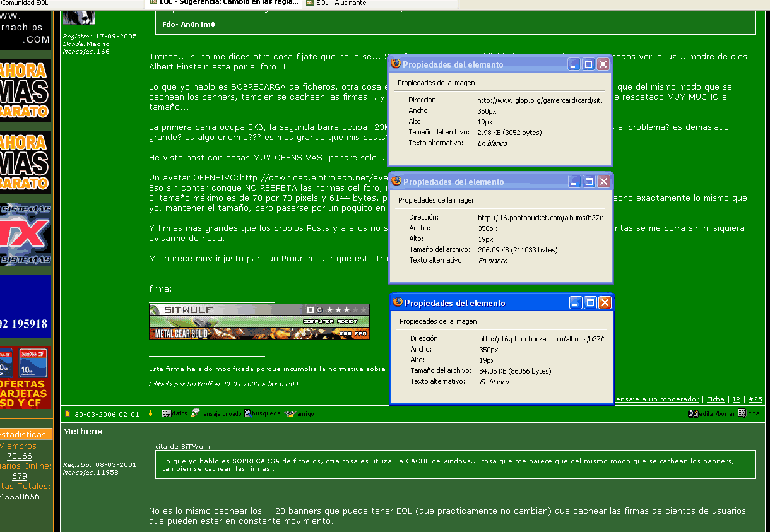Open the 'Ficha' link
The height and width of the screenshot is (532, 770).
tap(715, 399)
